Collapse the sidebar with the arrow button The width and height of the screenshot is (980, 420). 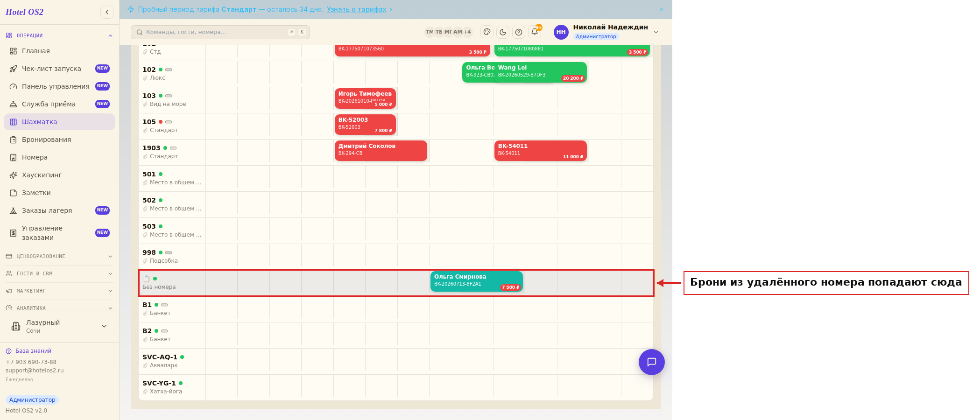pyautogui.click(x=107, y=12)
